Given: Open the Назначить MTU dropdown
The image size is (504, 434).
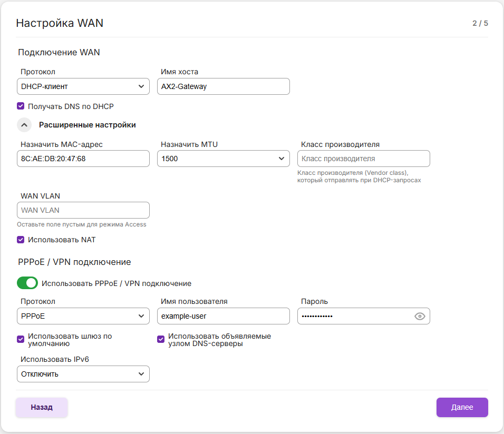Looking at the screenshot, I should 224,158.
